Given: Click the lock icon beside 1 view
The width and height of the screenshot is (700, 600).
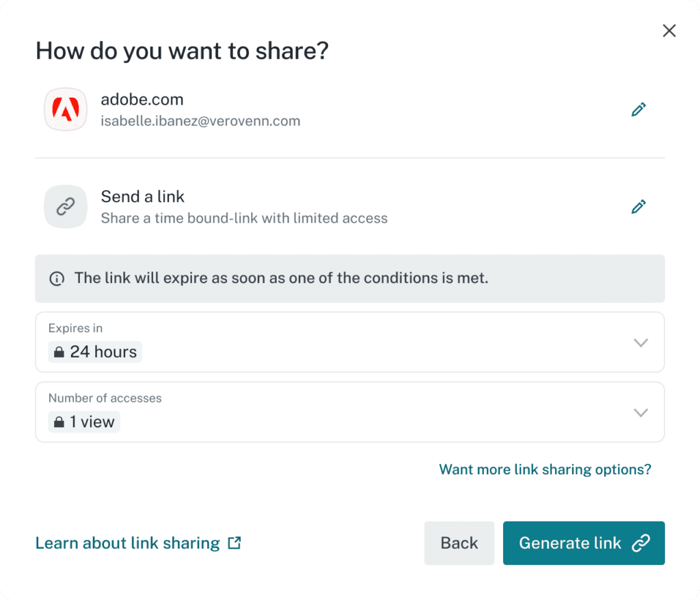Looking at the screenshot, I should click(x=58, y=422).
